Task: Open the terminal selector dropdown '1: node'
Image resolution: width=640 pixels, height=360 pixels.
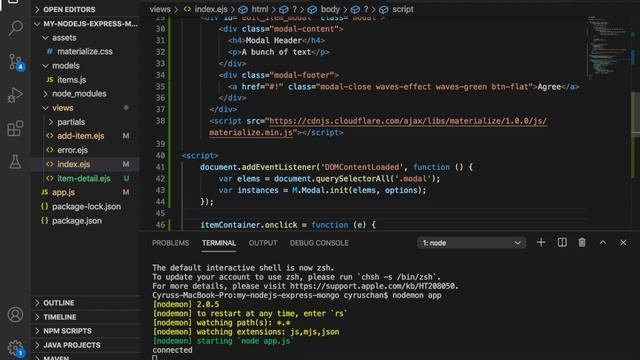Action: coord(471,243)
